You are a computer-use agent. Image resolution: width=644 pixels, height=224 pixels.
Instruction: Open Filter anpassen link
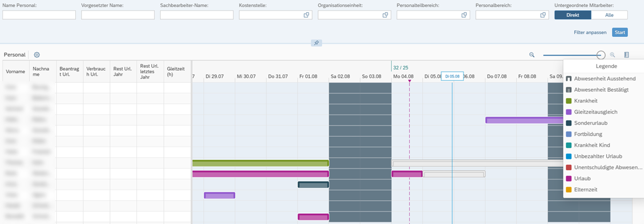[590, 32]
